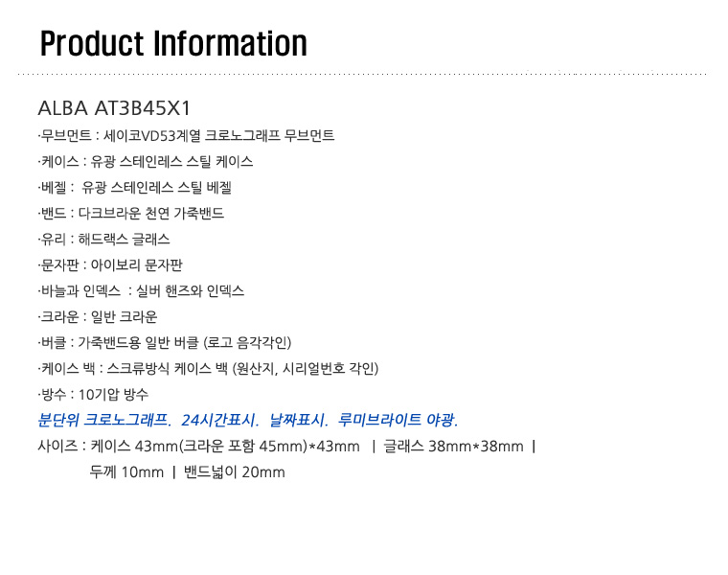Image resolution: width=728 pixels, height=575 pixels.
Task: Click the 무브먼트 Seiko VD53 movement line
Action: [x=186, y=135]
